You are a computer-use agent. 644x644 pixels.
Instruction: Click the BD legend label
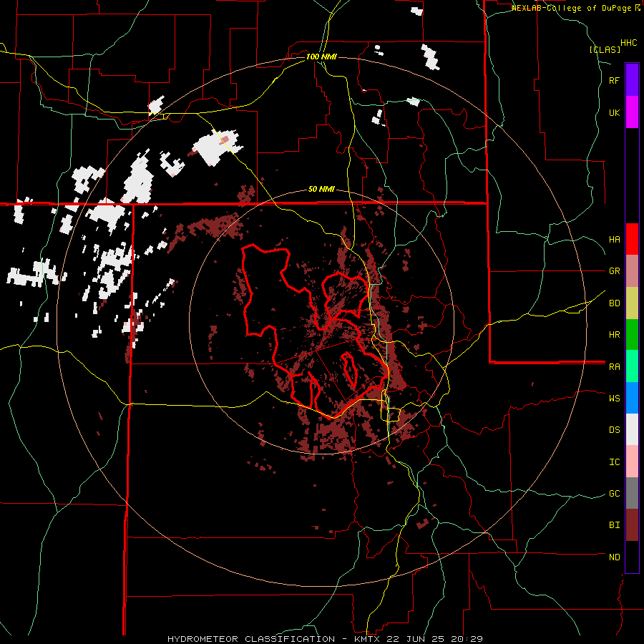click(614, 303)
